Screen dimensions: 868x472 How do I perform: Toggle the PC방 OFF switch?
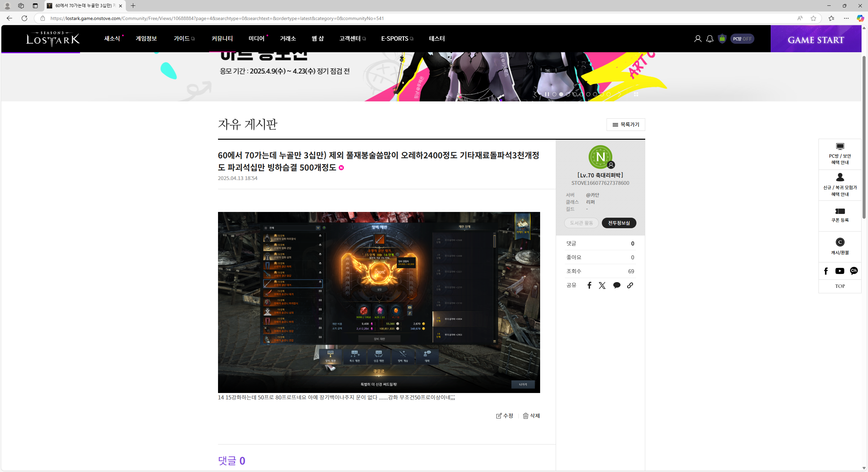click(x=742, y=39)
